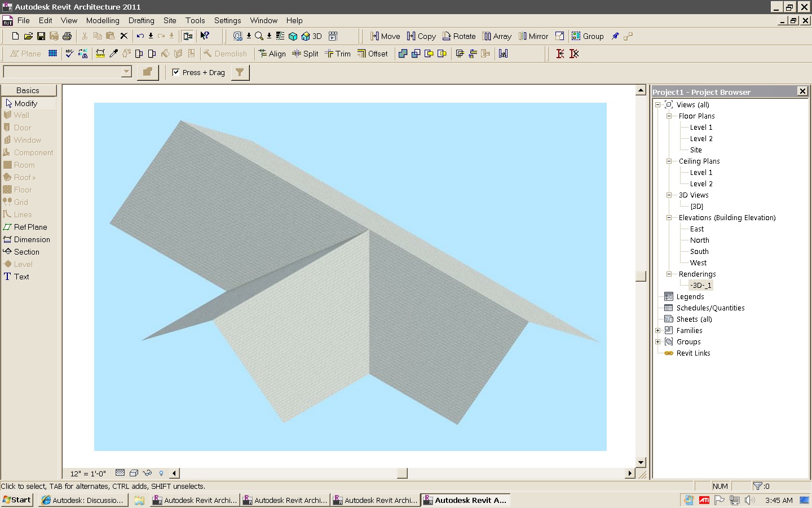This screenshot has height=508, width=812.
Task: Open the South elevation view
Action: [x=699, y=251]
